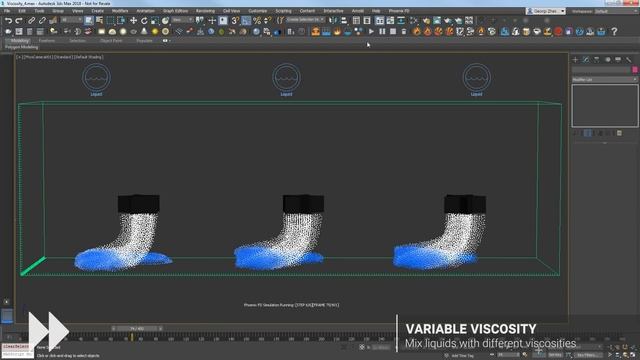
Task: Click the Undo arrow in main toolbar
Action: [8, 20]
